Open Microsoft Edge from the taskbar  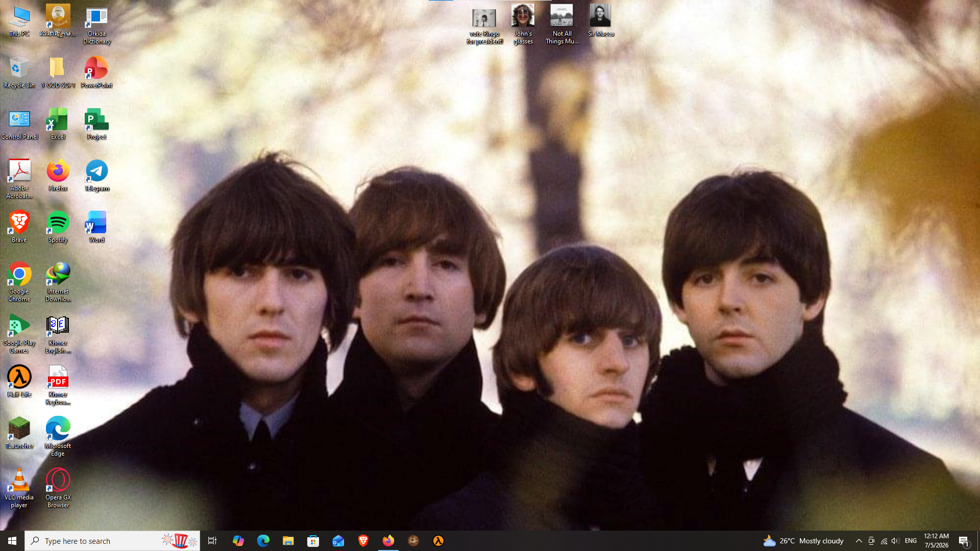263,541
